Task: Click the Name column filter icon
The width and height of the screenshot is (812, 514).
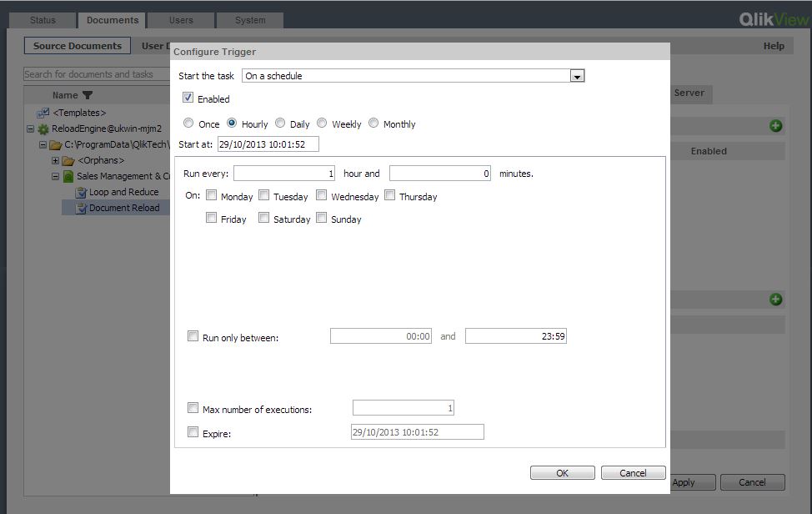Action: click(88, 95)
